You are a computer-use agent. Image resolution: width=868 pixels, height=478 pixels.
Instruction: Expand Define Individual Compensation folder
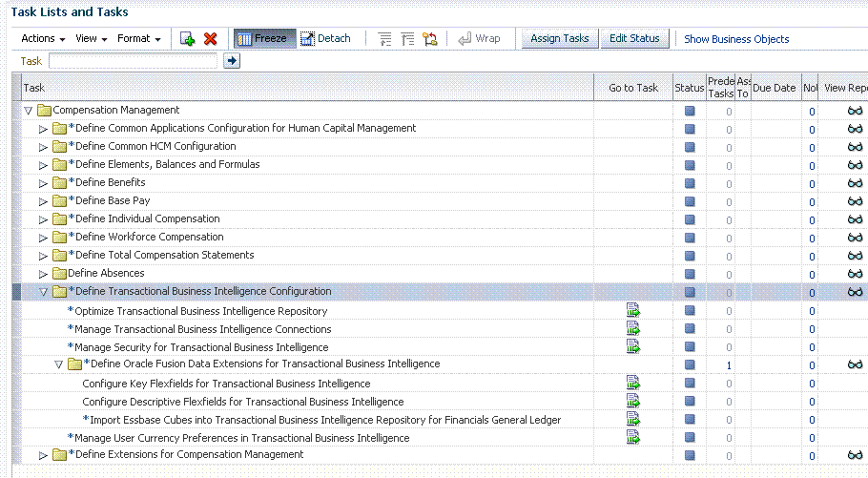43,219
